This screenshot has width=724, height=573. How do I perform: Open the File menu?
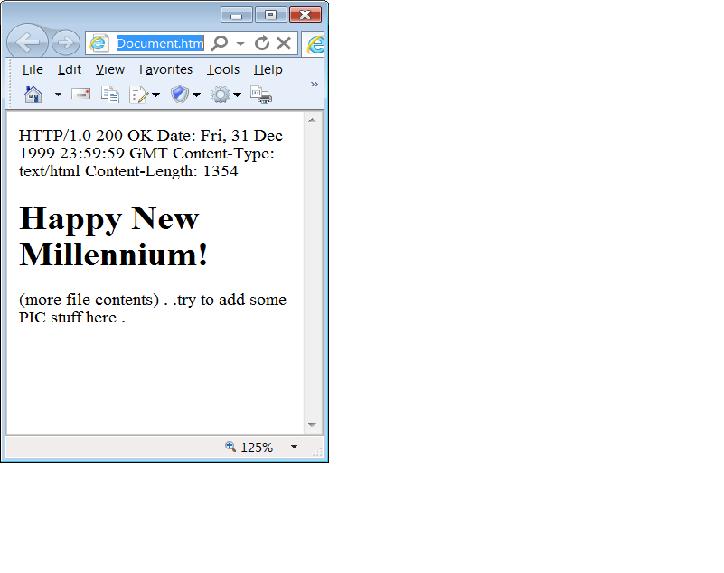tap(32, 70)
